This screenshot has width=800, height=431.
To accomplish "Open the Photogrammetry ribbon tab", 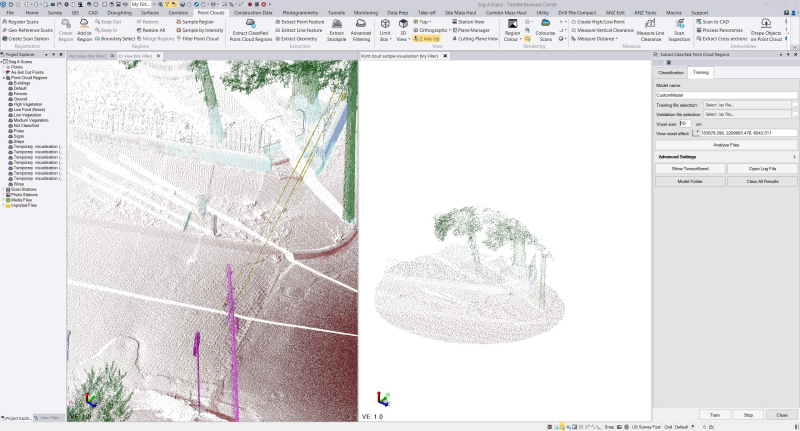I will pyautogui.click(x=300, y=12).
